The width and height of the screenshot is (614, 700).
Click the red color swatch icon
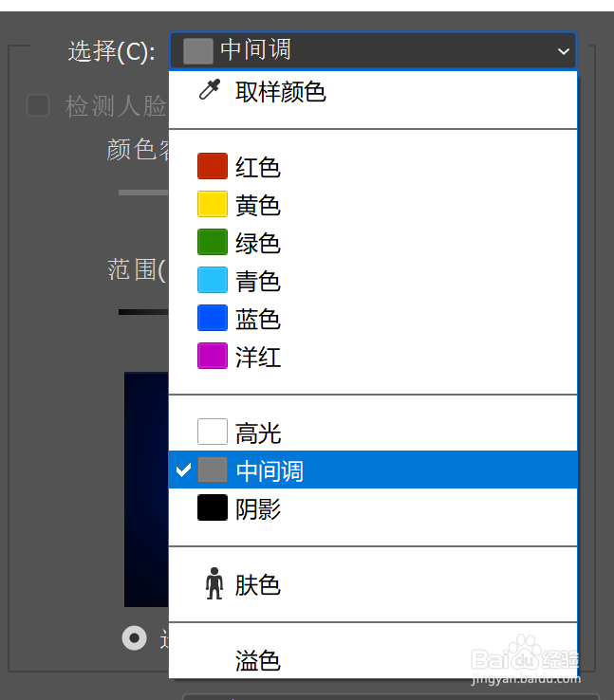(213, 167)
